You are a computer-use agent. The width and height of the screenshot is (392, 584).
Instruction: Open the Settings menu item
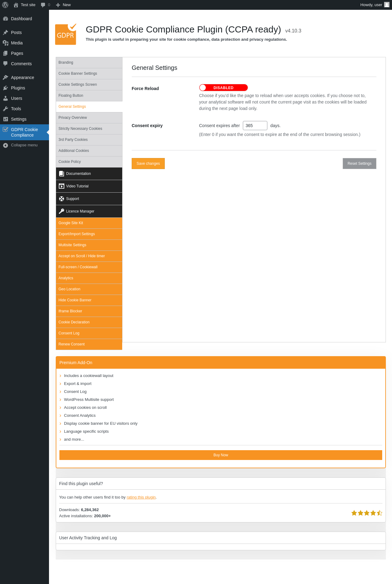click(x=24, y=119)
